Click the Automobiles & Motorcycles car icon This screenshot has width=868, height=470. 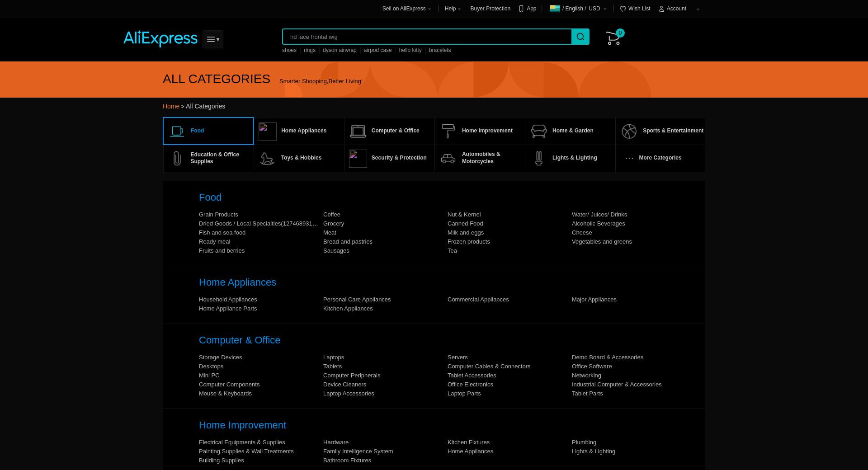[x=448, y=158]
